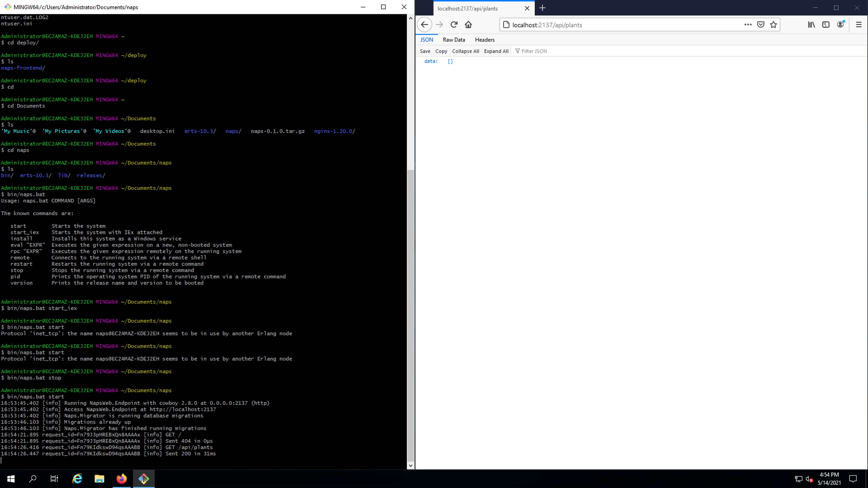Switch to the Raw Data tab
This screenshot has height=488, width=868.
(x=453, y=40)
